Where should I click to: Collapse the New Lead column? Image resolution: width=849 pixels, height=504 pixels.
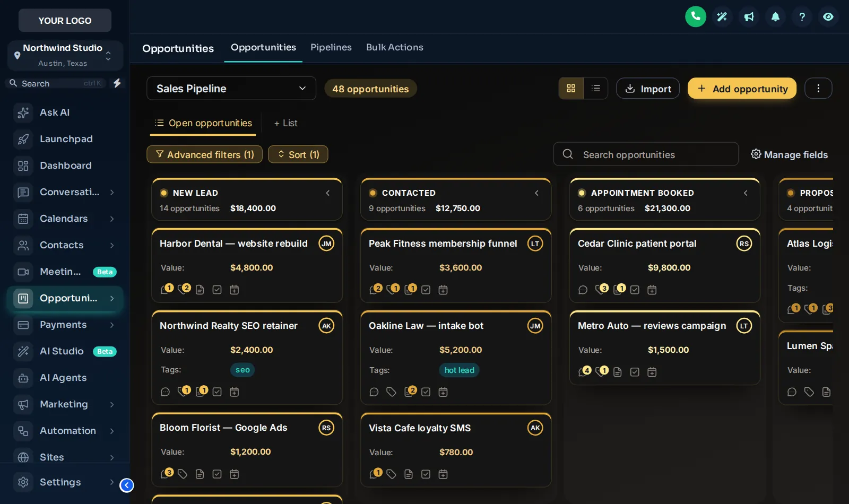pos(327,193)
